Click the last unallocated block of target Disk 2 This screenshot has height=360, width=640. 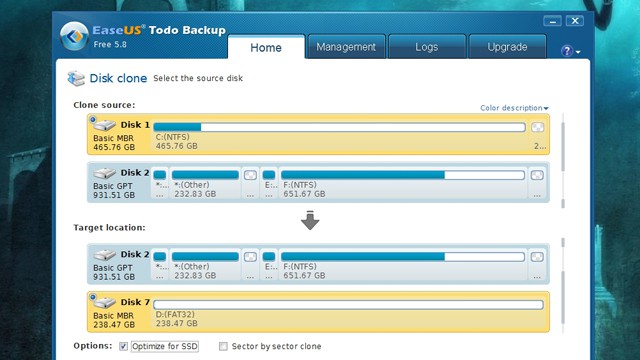point(537,257)
